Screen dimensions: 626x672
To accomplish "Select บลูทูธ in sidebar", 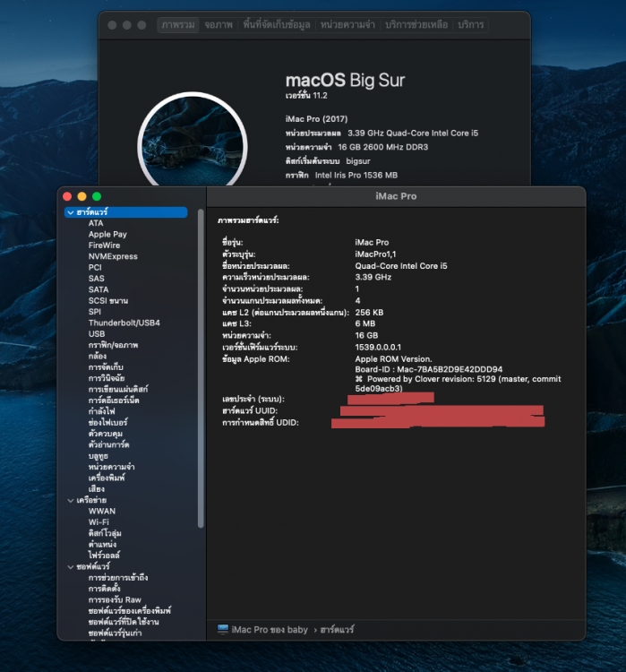I will (99, 456).
